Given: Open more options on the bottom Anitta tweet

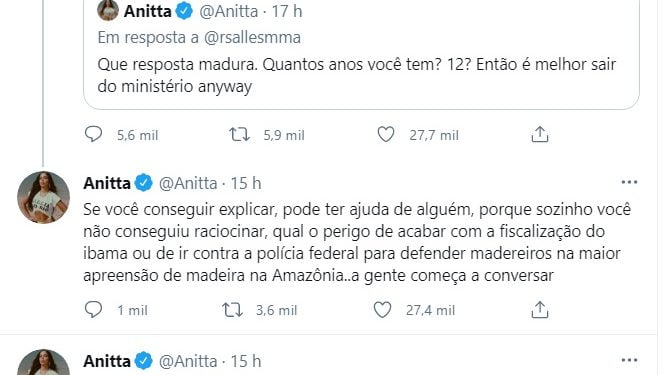Looking at the screenshot, I should (x=629, y=361).
